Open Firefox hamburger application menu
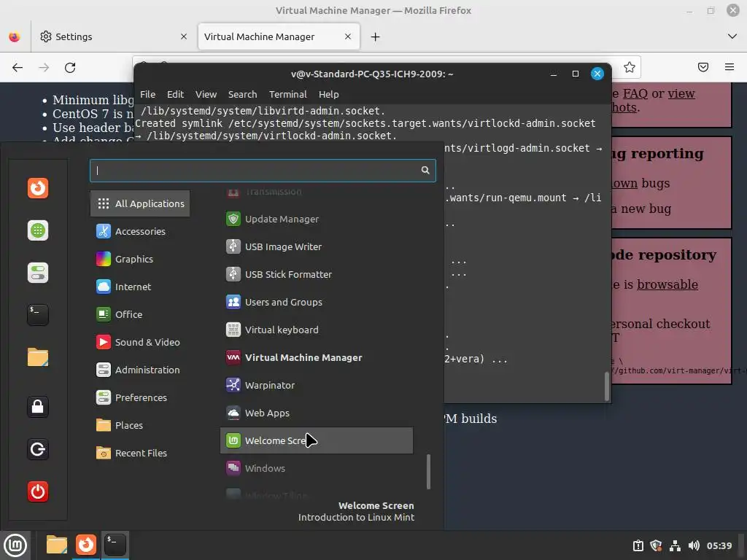Viewport: 747px width, 560px height. [x=729, y=67]
